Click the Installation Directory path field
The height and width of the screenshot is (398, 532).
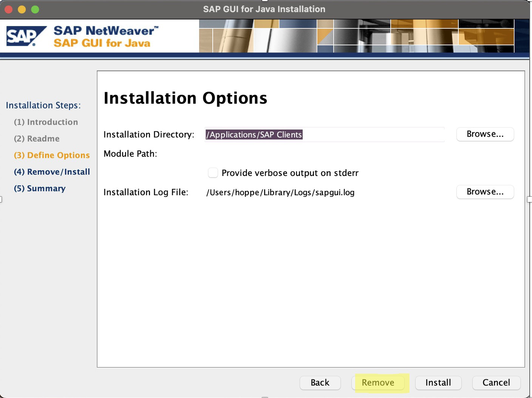click(325, 134)
